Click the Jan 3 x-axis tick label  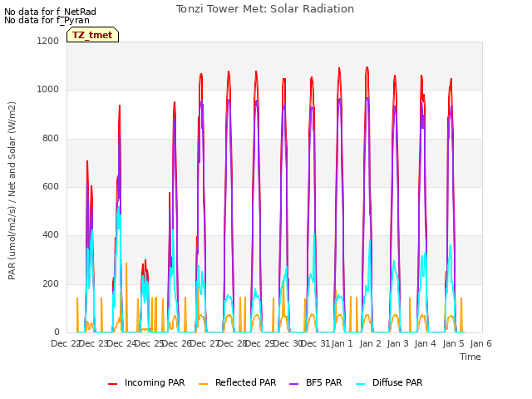(x=397, y=343)
